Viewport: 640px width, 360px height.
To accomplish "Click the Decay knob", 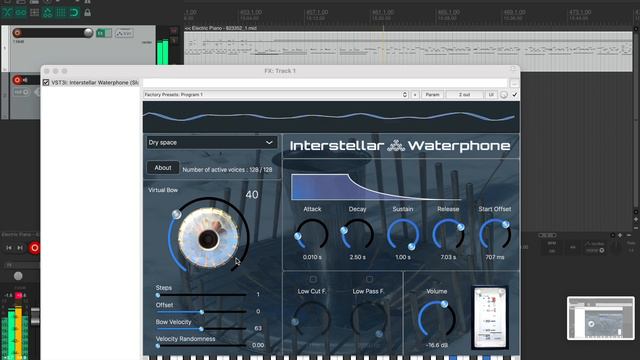I will (357, 234).
